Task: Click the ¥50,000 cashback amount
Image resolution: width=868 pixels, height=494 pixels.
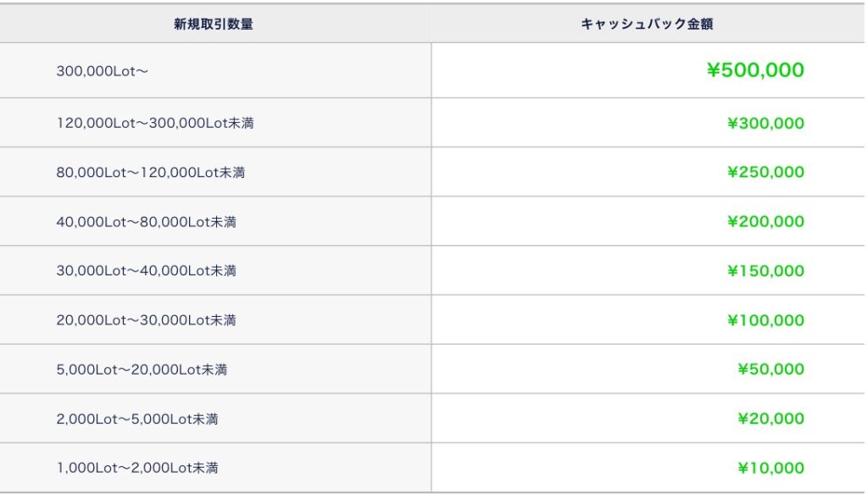Action: pos(771,369)
